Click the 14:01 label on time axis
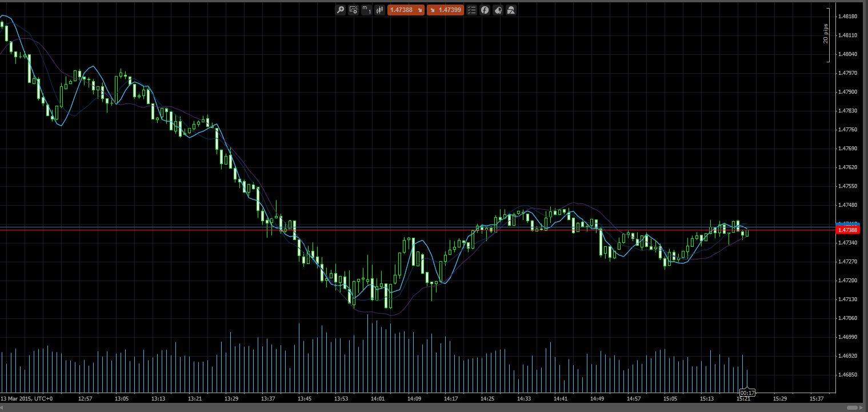The height and width of the screenshot is (412, 868). coord(378,399)
